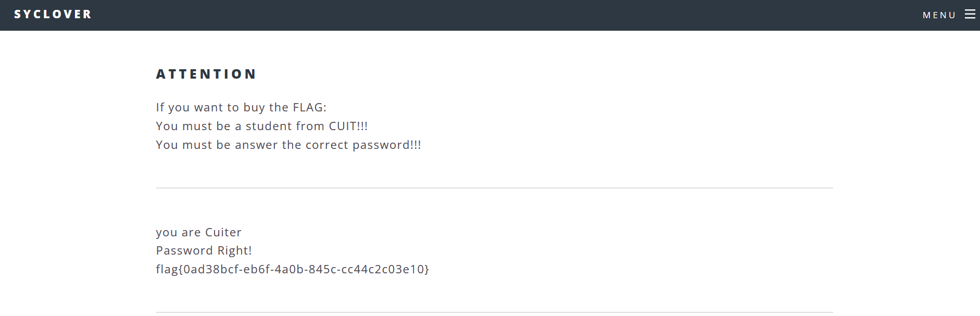Click the word "FLAG:" in first sentence

(309, 107)
